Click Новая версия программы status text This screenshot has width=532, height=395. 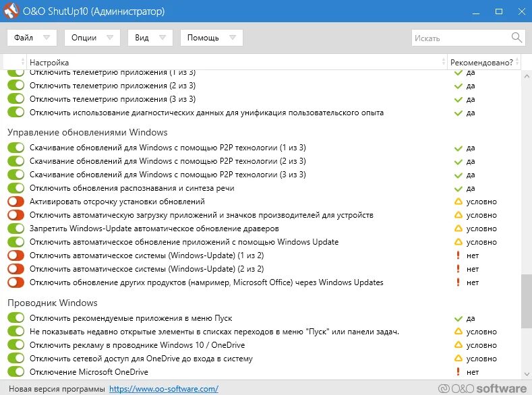click(x=57, y=389)
